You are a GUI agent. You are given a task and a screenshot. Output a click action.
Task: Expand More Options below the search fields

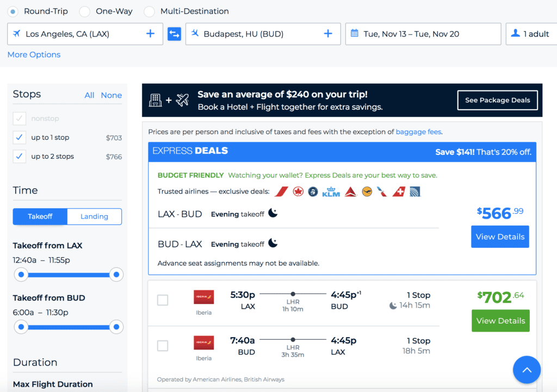click(x=33, y=54)
